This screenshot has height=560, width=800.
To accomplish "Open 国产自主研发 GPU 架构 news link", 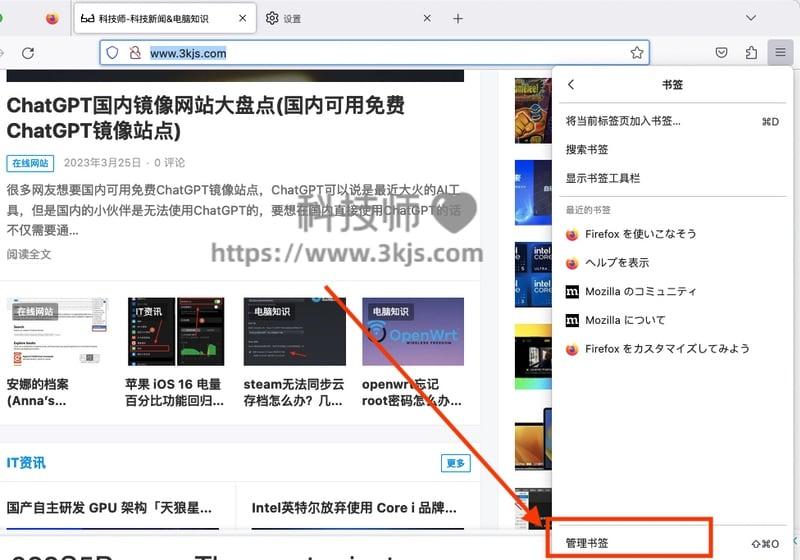I will (109, 508).
